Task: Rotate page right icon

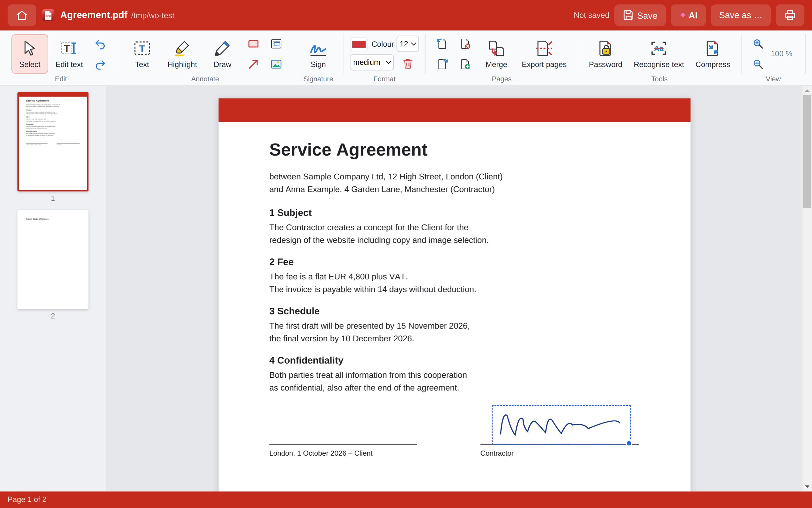Action: [442, 64]
